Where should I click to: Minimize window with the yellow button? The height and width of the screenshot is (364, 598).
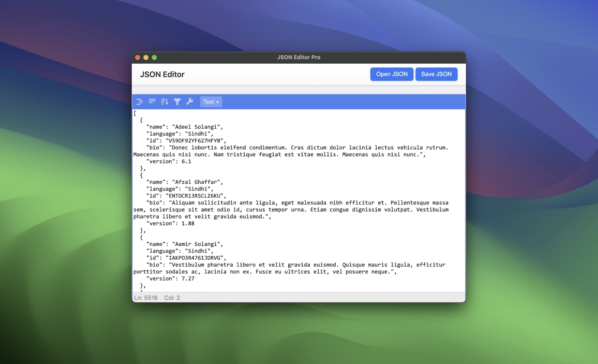(x=146, y=57)
